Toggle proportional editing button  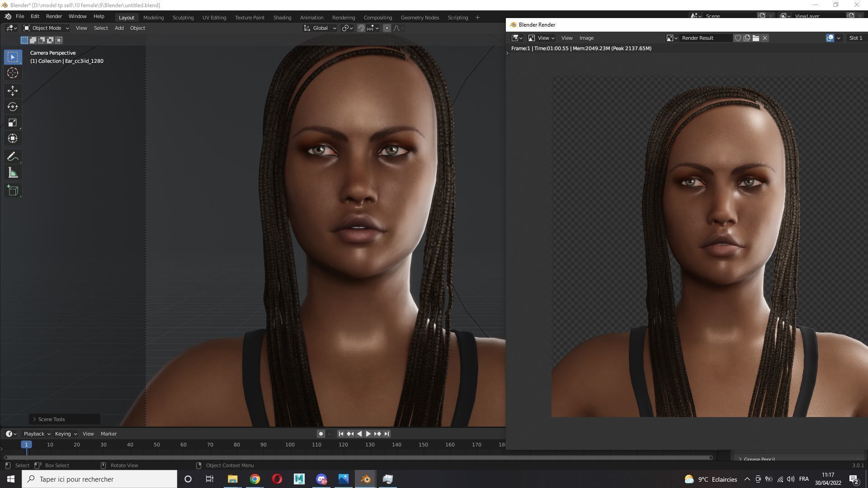coord(387,28)
